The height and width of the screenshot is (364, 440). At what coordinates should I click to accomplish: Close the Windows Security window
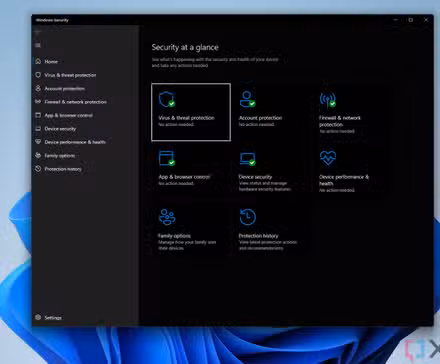pyautogui.click(x=426, y=20)
